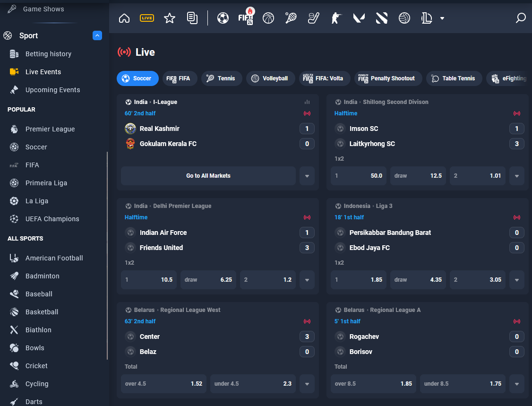
Task: Collapse the Sport section in sidebar
Action: [97, 35]
